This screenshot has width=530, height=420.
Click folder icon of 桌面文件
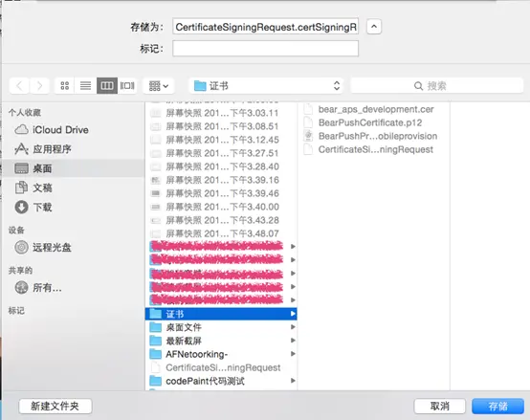156,327
